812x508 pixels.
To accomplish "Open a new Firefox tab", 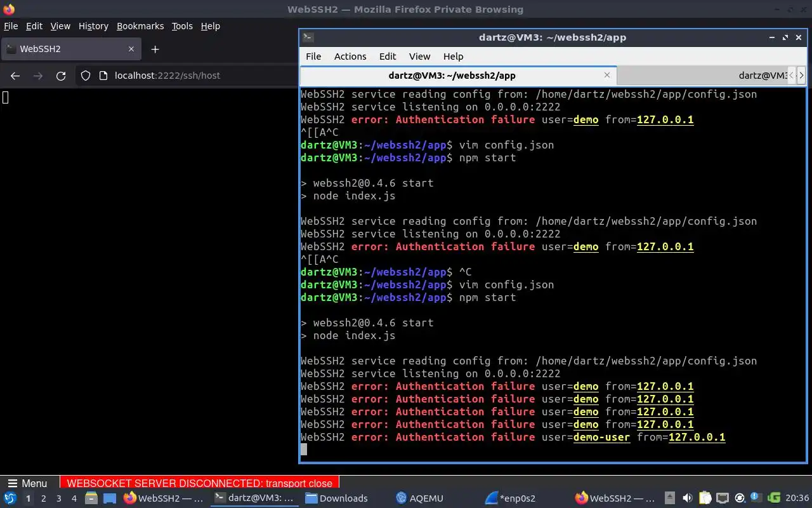I will tap(155, 49).
